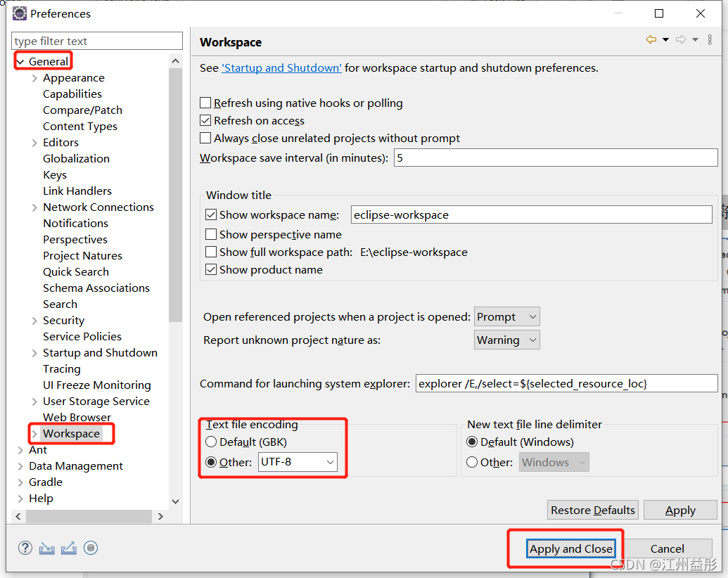Open the Keys preference page

tap(55, 174)
